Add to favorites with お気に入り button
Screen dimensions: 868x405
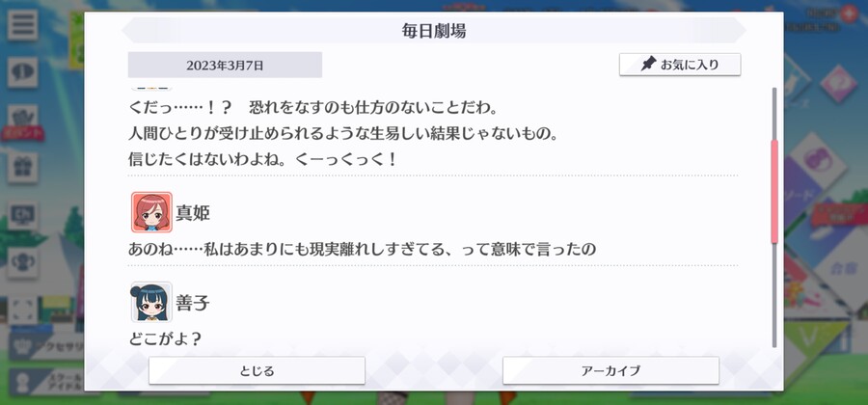(680, 65)
